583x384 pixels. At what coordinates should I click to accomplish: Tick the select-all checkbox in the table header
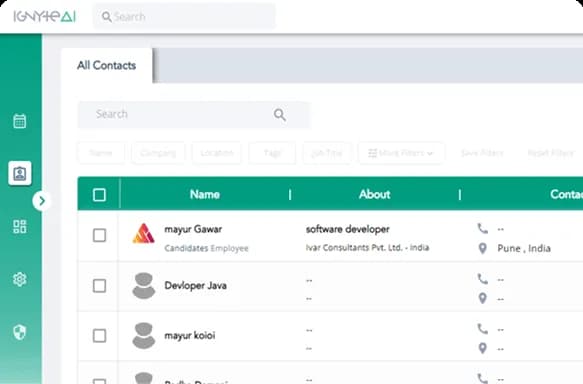tap(99, 194)
